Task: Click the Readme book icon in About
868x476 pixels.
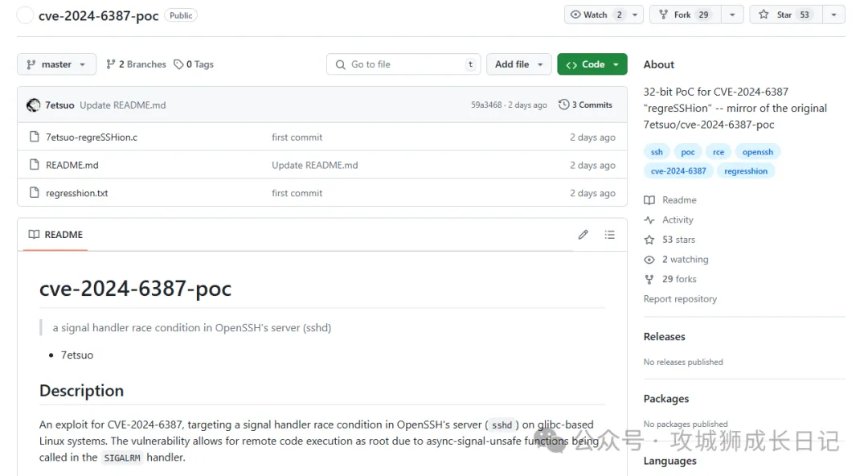Action: [649, 200]
